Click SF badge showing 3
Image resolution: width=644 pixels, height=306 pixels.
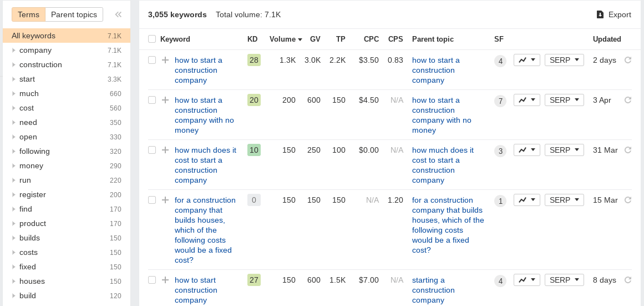[500, 152]
